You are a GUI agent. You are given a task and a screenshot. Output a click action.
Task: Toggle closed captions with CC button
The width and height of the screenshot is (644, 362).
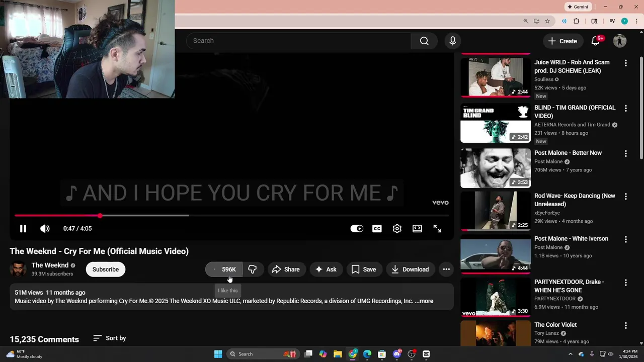377,229
